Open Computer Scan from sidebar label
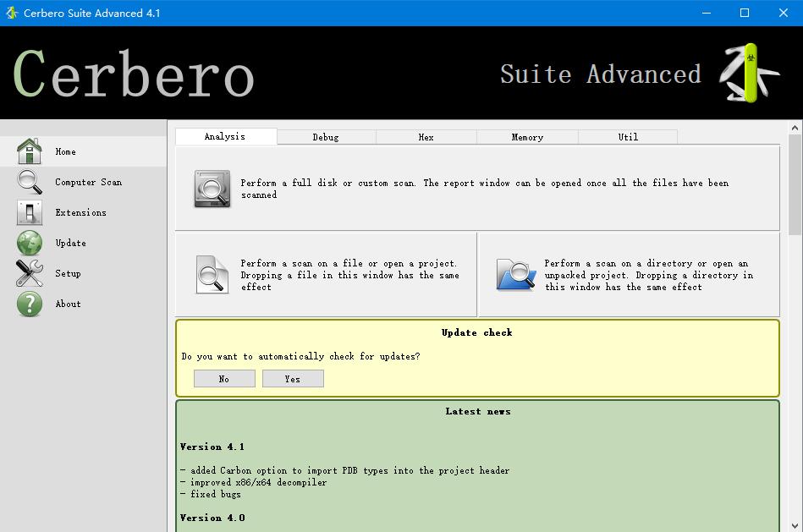Viewport: 803px width, 532px height. pos(89,183)
